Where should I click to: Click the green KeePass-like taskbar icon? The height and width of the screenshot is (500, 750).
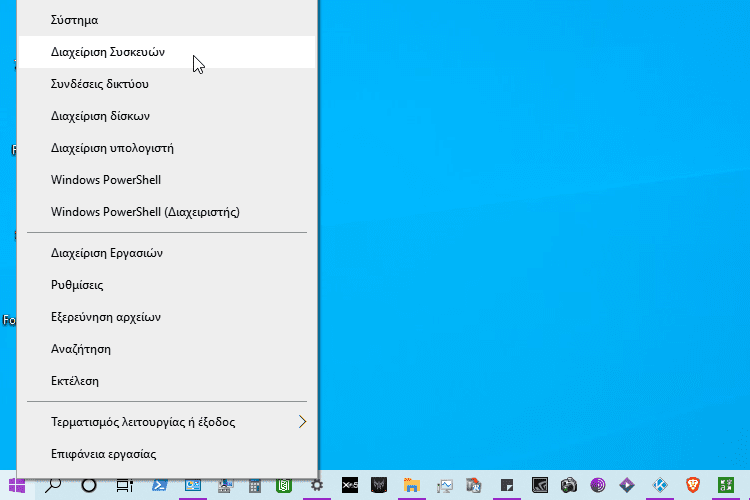[726, 486]
